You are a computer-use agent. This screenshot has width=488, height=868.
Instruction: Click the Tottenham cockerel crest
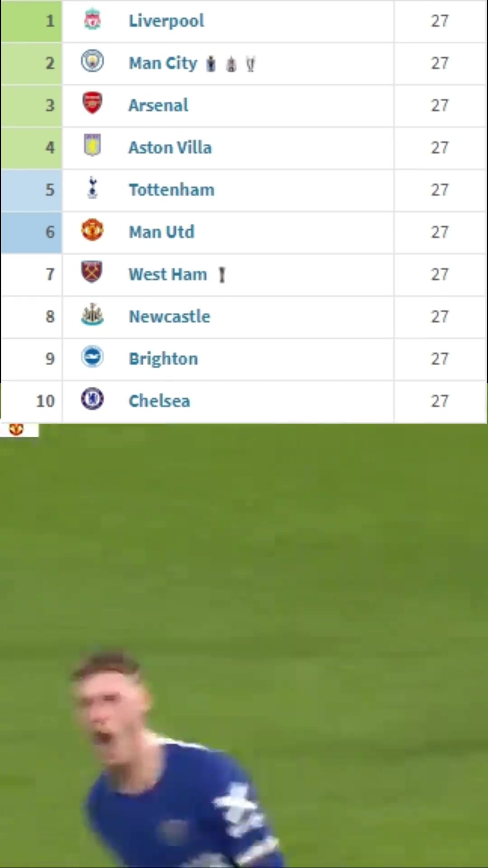(x=92, y=188)
